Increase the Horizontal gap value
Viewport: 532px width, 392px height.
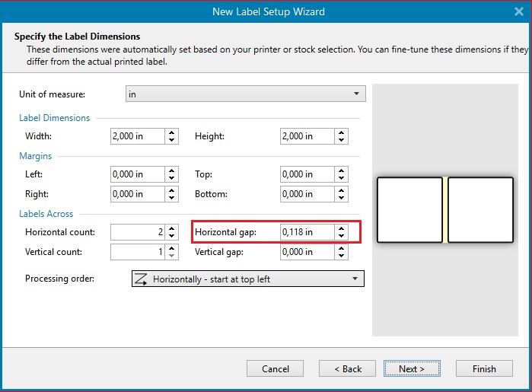pos(342,228)
